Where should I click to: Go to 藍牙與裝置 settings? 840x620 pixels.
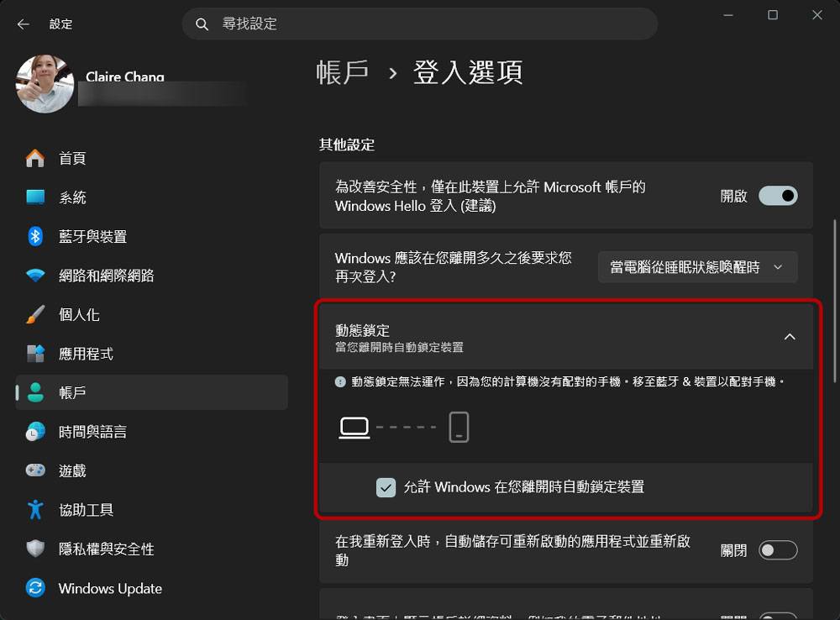[151, 236]
